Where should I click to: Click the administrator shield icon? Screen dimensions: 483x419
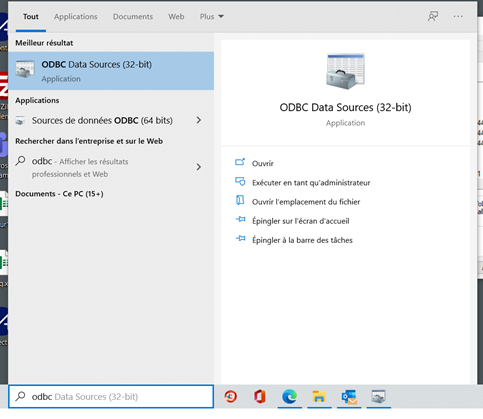click(240, 181)
